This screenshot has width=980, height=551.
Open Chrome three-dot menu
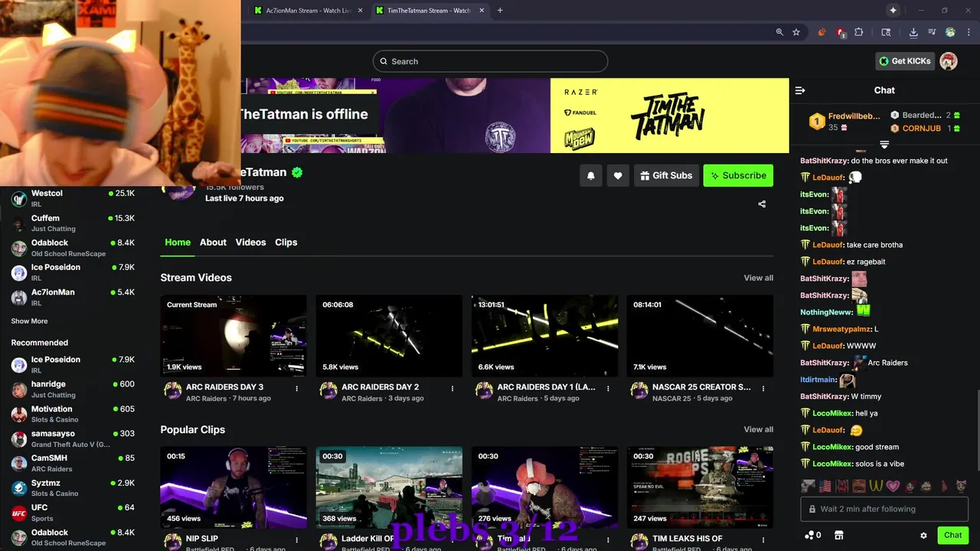968,32
